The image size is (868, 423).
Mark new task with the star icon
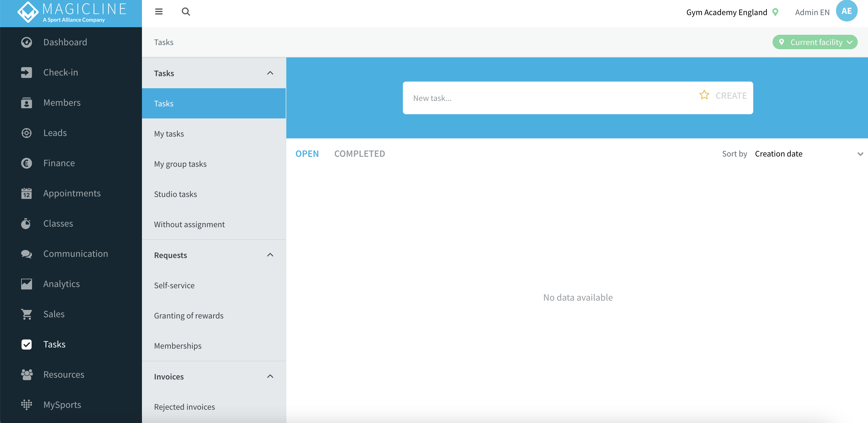[x=704, y=95]
